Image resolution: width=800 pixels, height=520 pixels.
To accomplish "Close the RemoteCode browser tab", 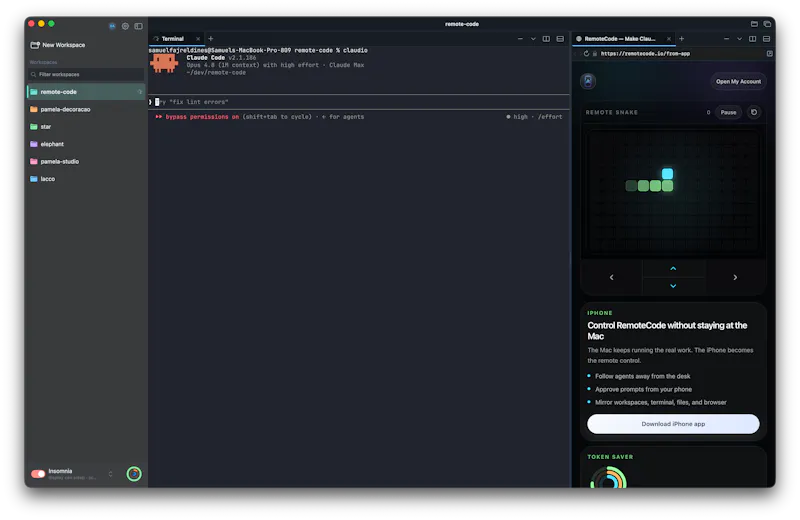I will [x=668, y=39].
